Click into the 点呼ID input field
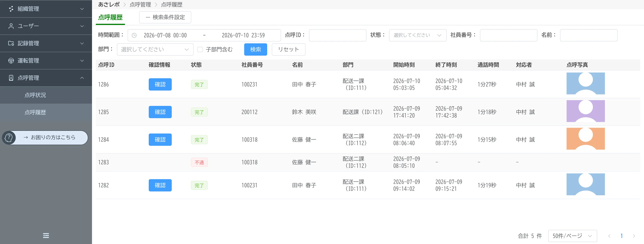The image size is (644, 244). pyautogui.click(x=338, y=35)
